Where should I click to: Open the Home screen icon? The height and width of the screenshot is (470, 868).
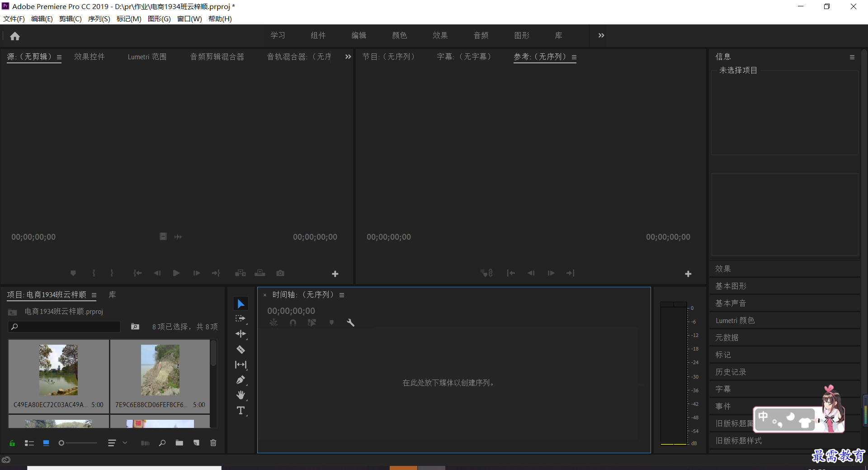click(15, 36)
